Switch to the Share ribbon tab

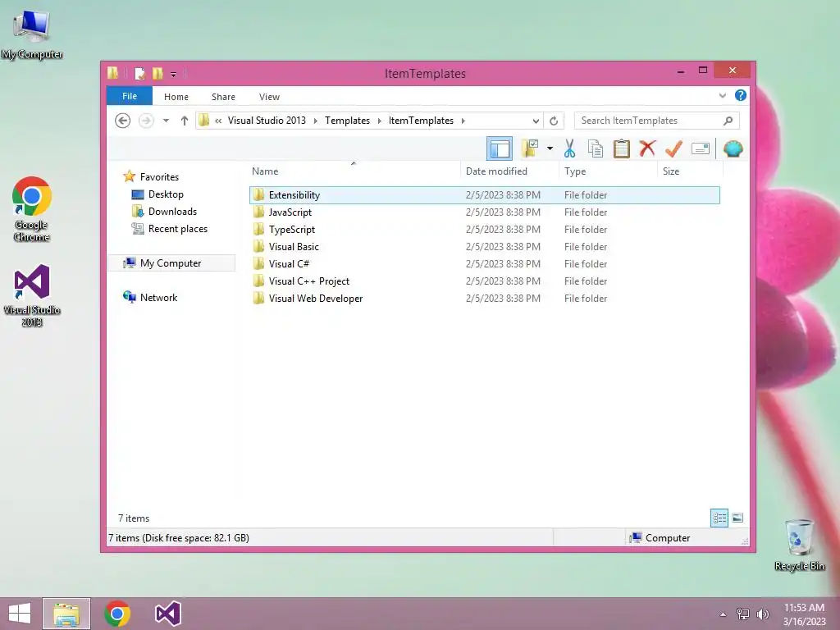(223, 97)
